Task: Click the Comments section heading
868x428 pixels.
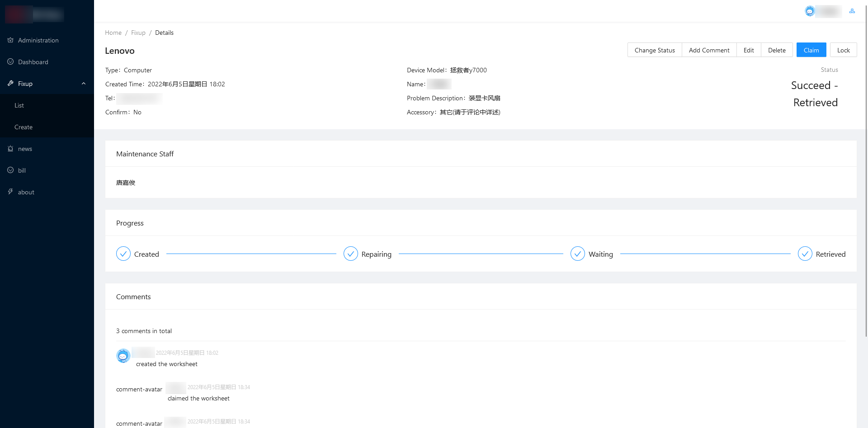Action: (x=133, y=296)
